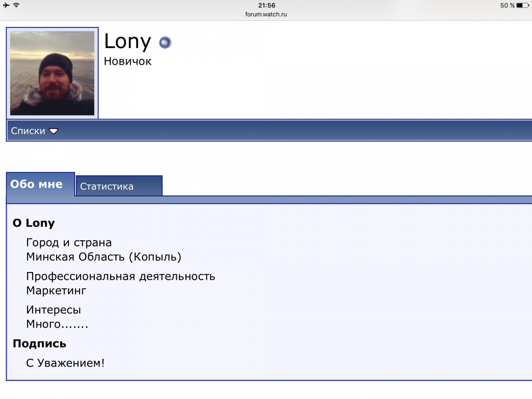532x399 pixels.
Task: Switch to the Статистика tab
Action: click(x=107, y=186)
